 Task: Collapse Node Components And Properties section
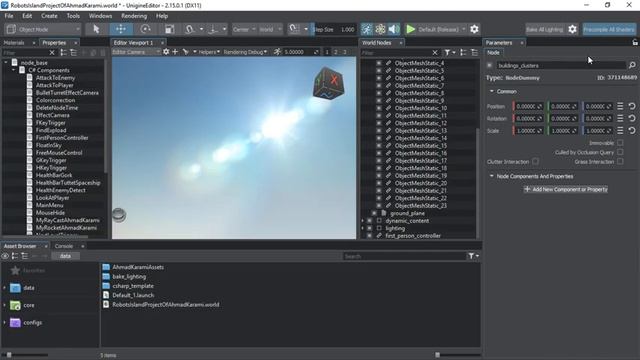click(x=491, y=176)
